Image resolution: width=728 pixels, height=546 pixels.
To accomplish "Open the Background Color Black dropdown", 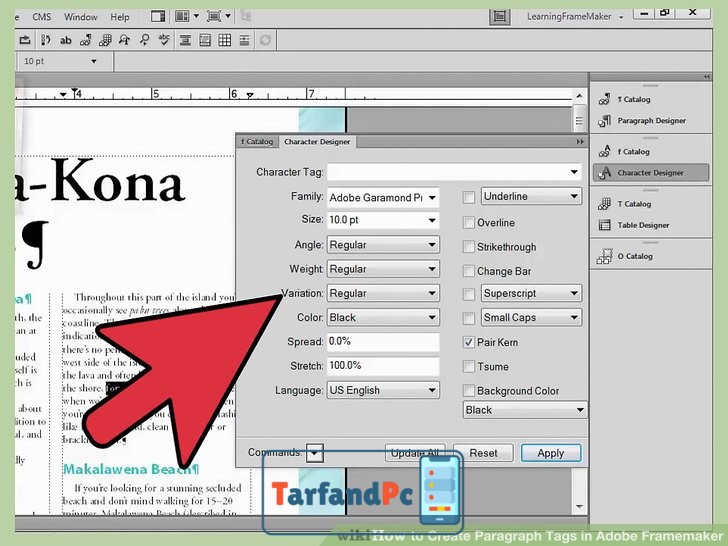I will point(525,410).
